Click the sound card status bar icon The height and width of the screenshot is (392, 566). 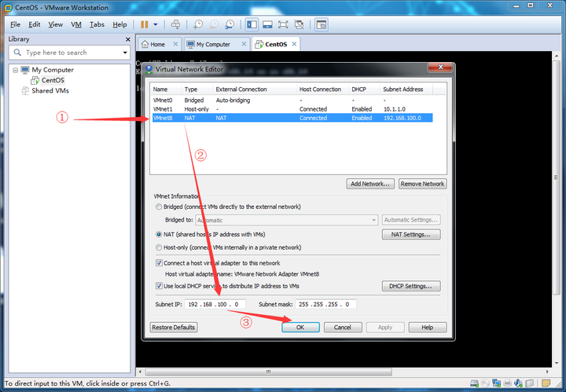518,383
